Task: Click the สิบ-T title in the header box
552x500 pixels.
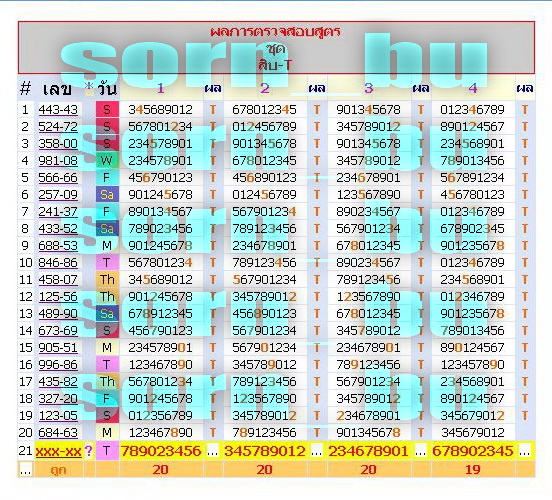Action: point(275,65)
